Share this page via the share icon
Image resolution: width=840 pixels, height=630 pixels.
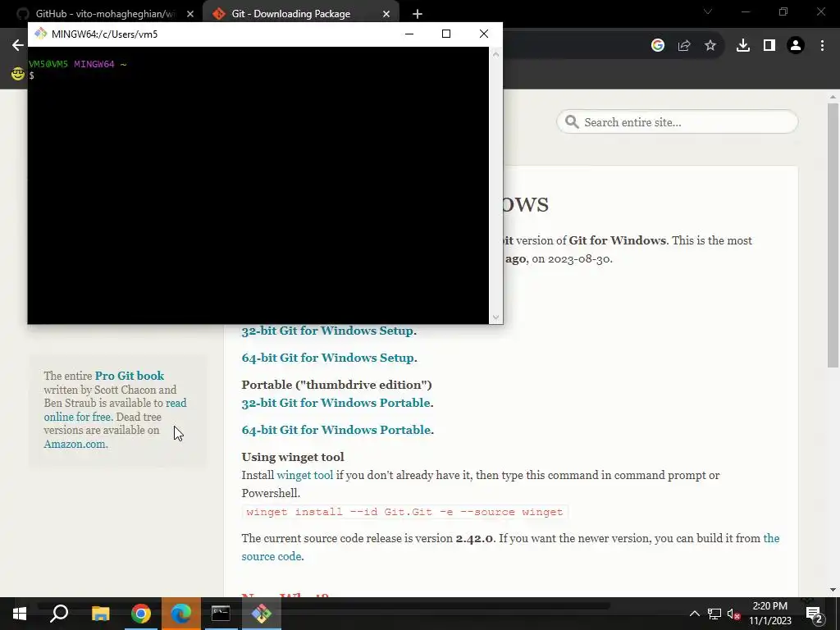[683, 46]
